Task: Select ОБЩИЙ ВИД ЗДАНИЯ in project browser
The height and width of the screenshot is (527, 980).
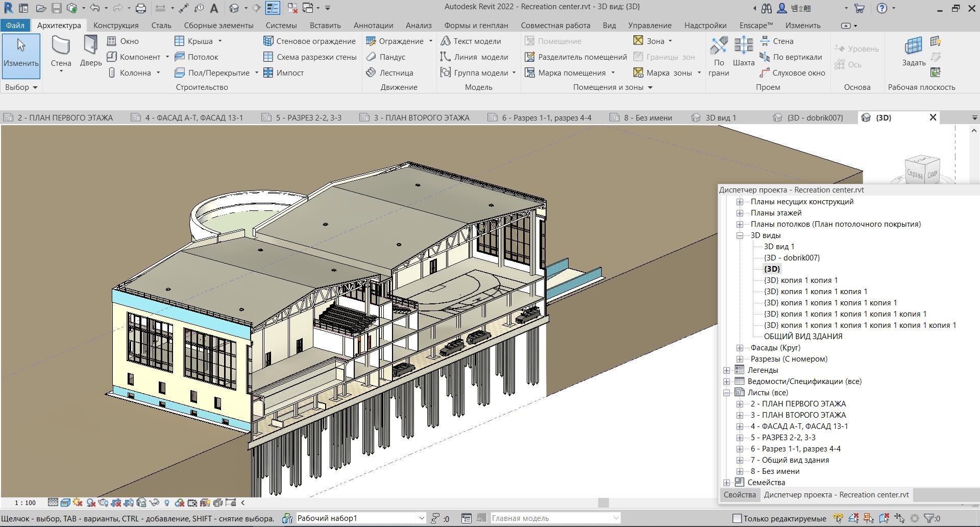Action: tap(803, 337)
